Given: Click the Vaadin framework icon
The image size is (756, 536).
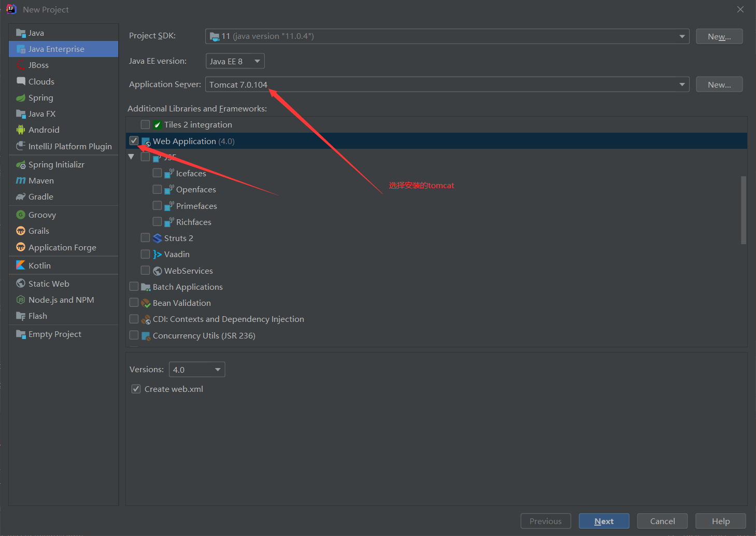Looking at the screenshot, I should (158, 255).
